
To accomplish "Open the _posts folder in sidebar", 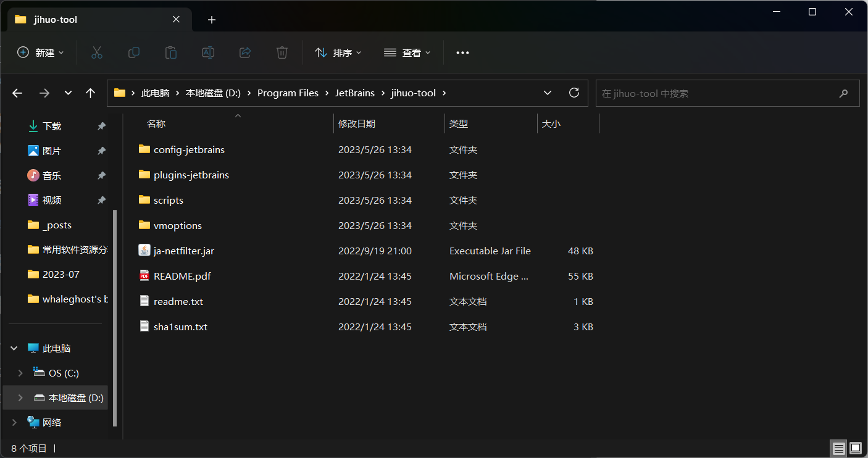I will coord(57,225).
